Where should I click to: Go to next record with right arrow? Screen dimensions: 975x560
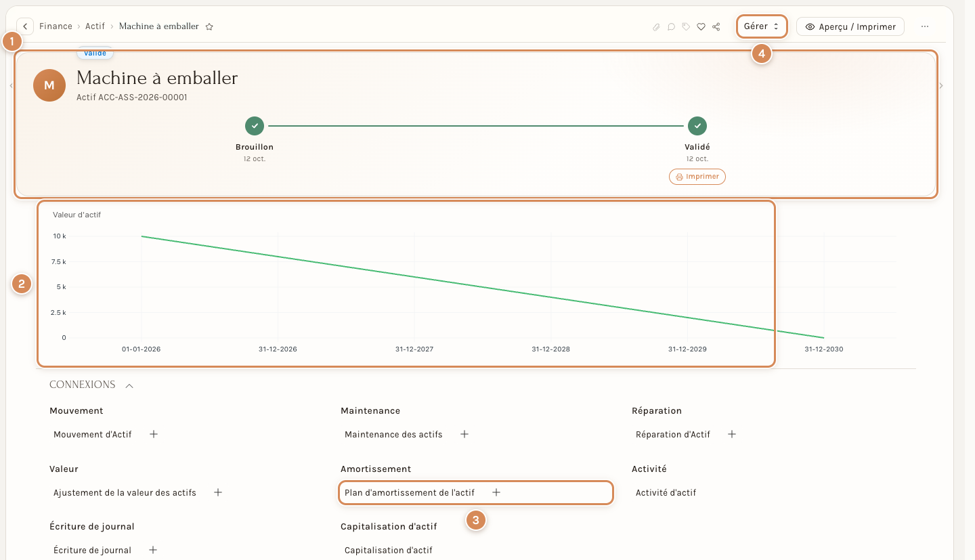coord(941,86)
